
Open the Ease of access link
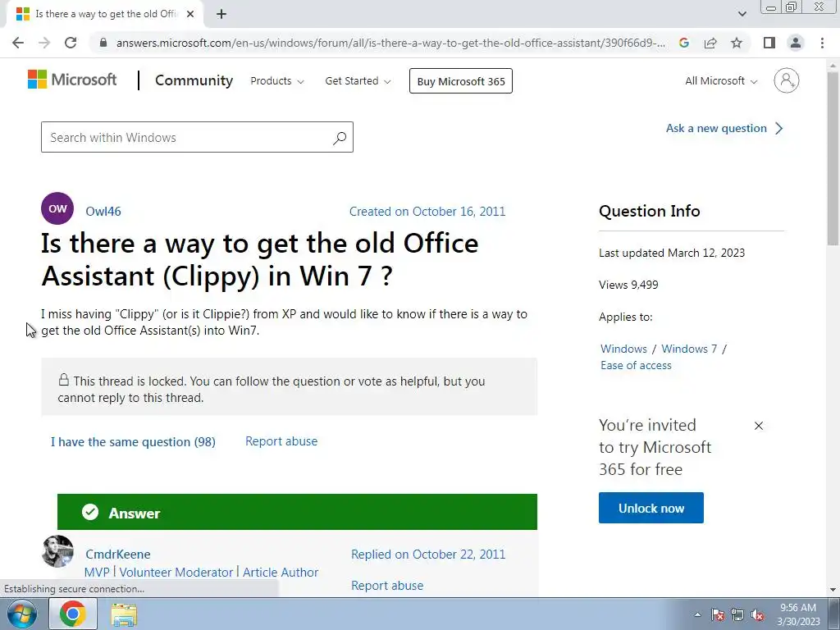click(x=636, y=365)
